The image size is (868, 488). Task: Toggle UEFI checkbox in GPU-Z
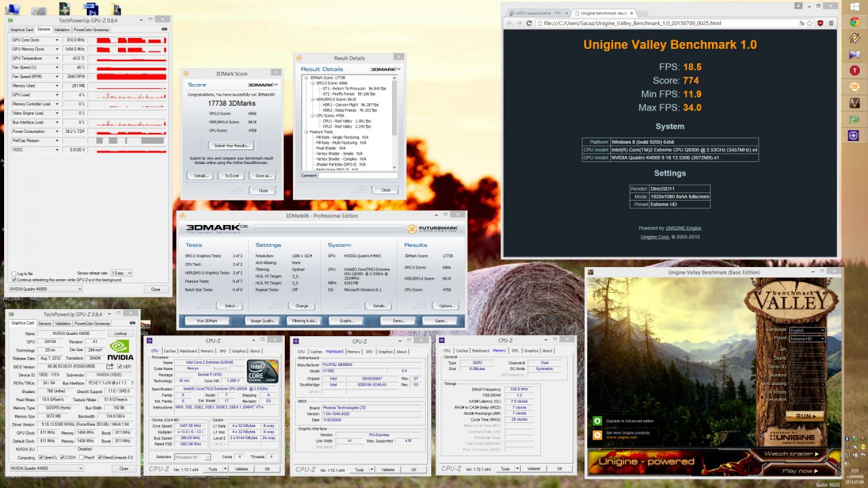[119, 367]
